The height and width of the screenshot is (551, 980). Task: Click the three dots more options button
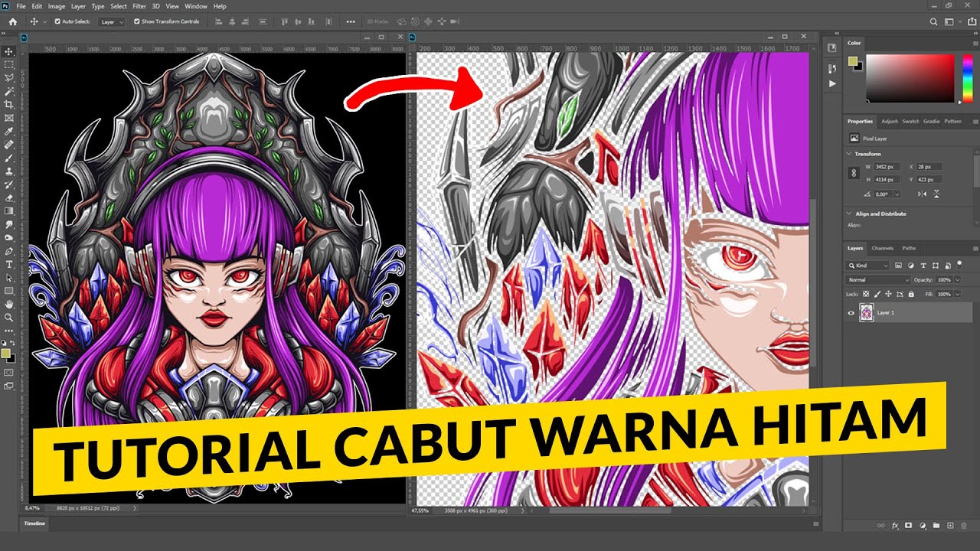point(351,21)
